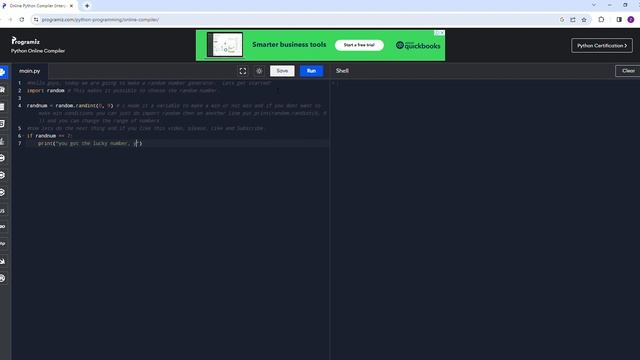Screen dimensions: 640x360
Task: Open the QuickBooks ad thumbnail image
Action: [224, 44]
